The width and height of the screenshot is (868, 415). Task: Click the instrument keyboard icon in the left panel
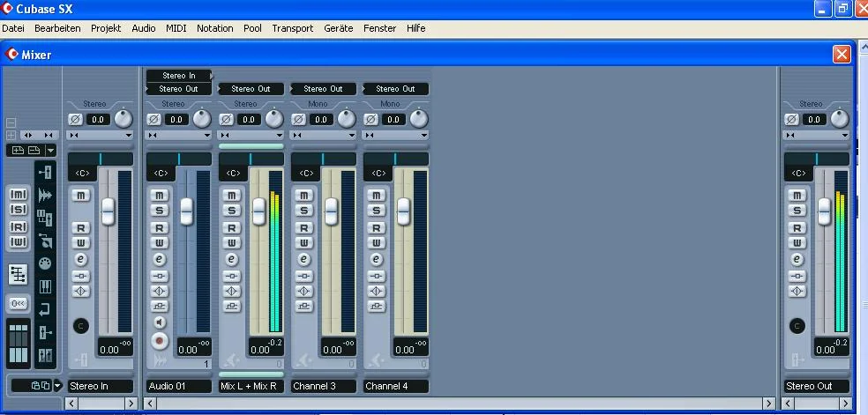point(46,286)
